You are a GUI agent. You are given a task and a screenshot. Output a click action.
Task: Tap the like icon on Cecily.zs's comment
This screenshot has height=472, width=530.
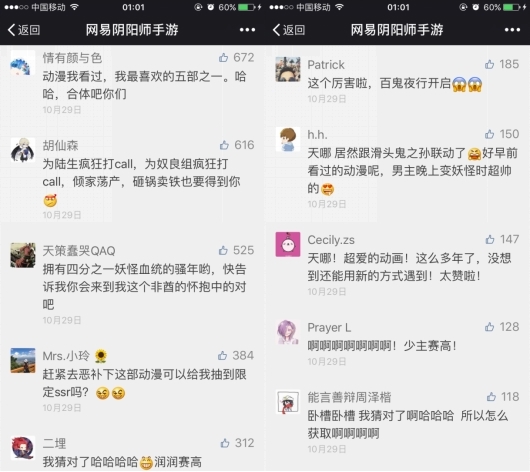tap(490, 239)
